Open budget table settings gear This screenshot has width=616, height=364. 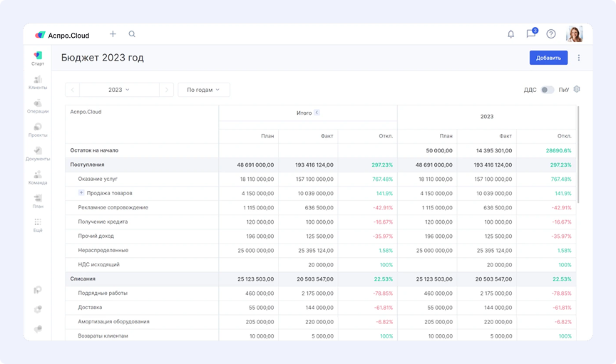[577, 90]
